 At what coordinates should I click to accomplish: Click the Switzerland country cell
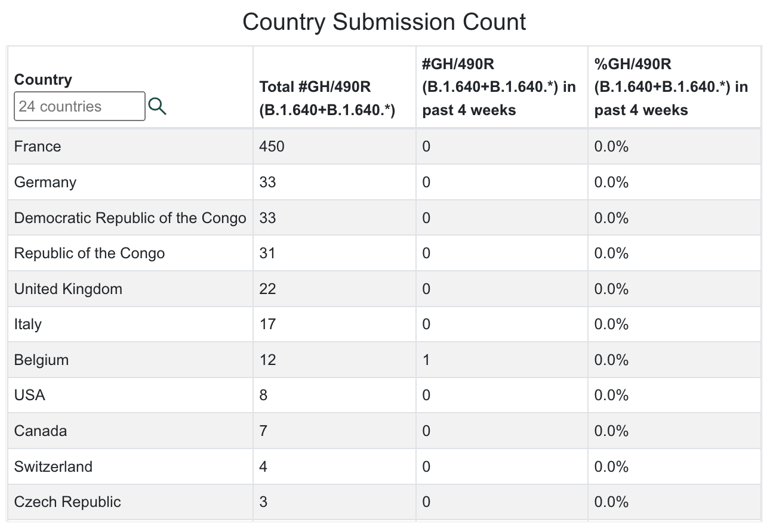[x=53, y=466]
